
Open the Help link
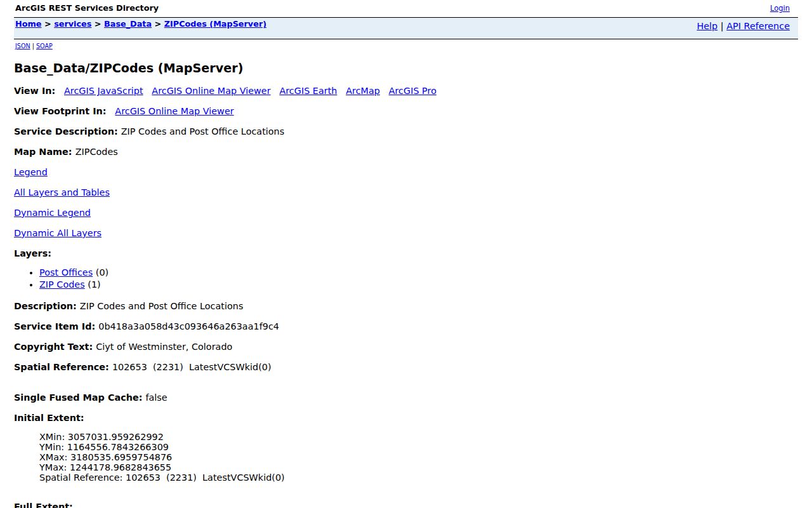[707, 26]
